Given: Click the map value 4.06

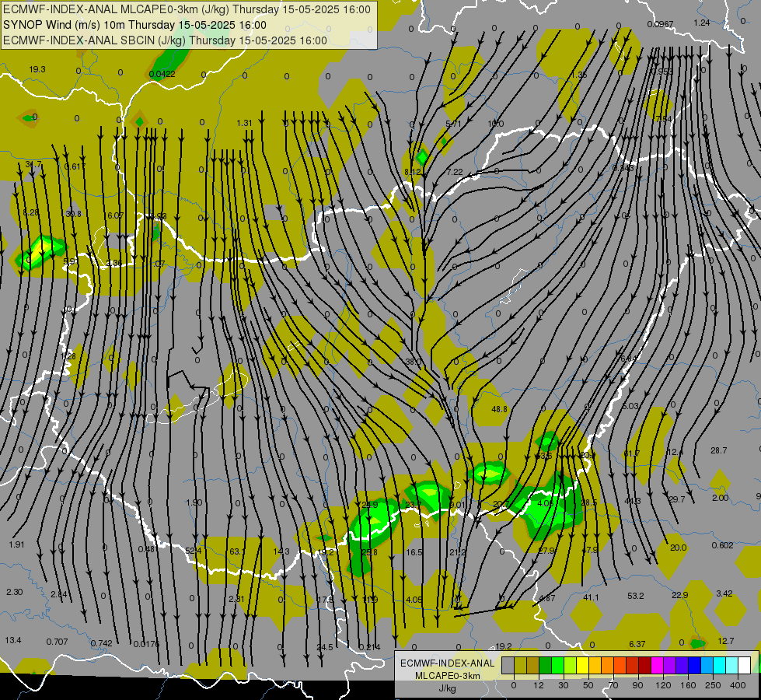Looking at the screenshot, I should 546,503.
